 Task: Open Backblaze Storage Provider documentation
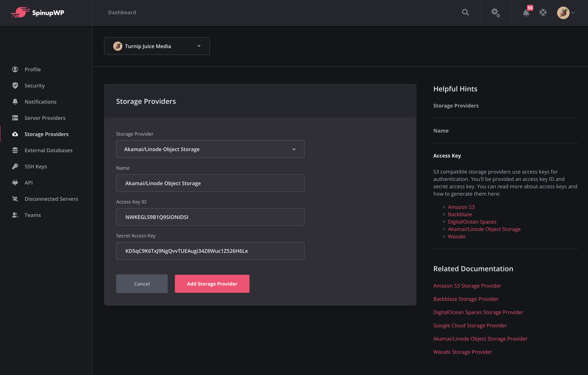tap(466, 299)
